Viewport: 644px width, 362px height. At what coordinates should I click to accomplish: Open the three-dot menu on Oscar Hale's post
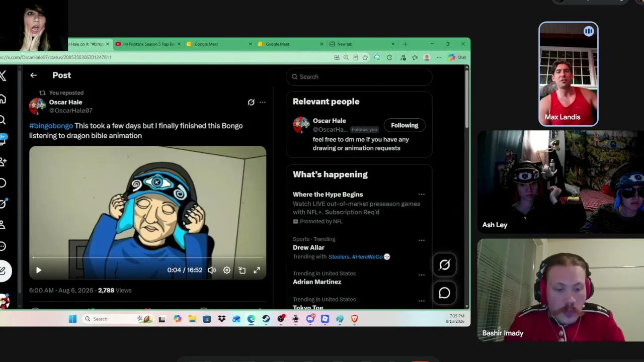262,102
